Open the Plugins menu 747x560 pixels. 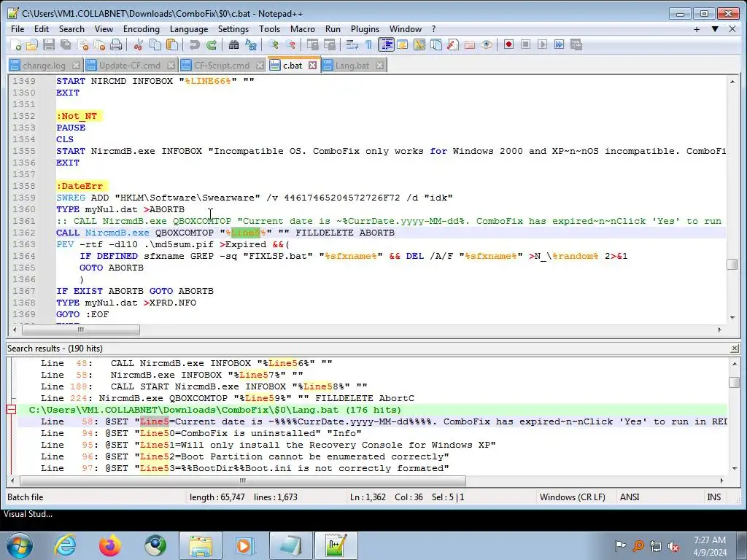pos(365,29)
